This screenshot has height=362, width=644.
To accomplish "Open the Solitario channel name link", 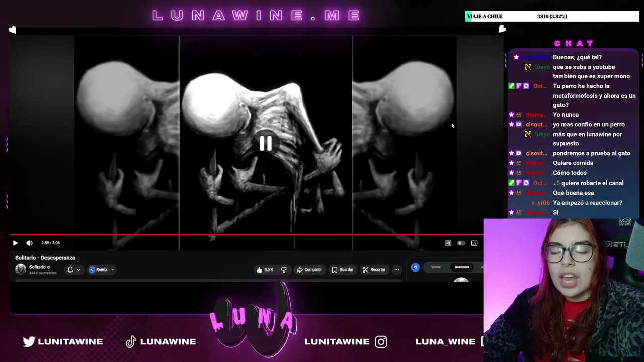I will pyautogui.click(x=37, y=267).
